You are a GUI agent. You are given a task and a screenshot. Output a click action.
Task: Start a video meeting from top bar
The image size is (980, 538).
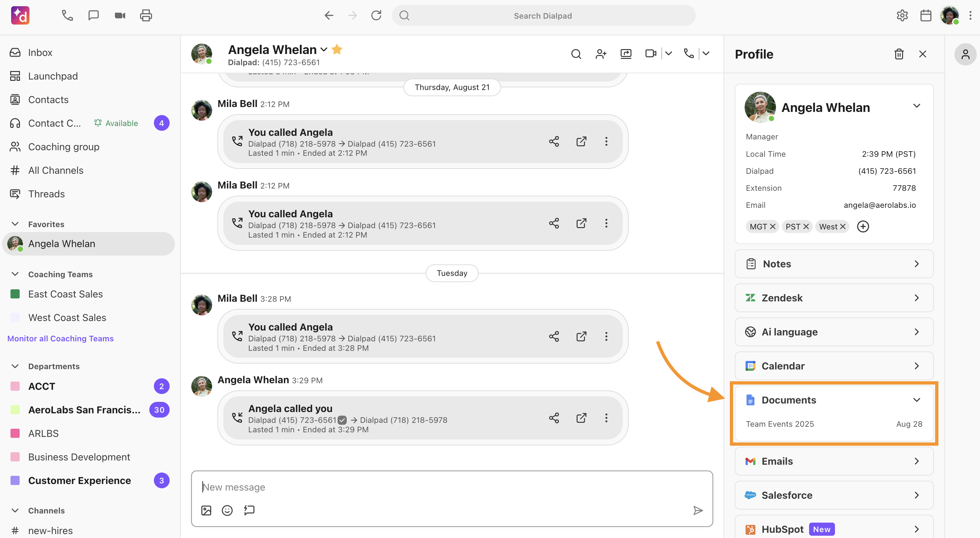(x=120, y=16)
